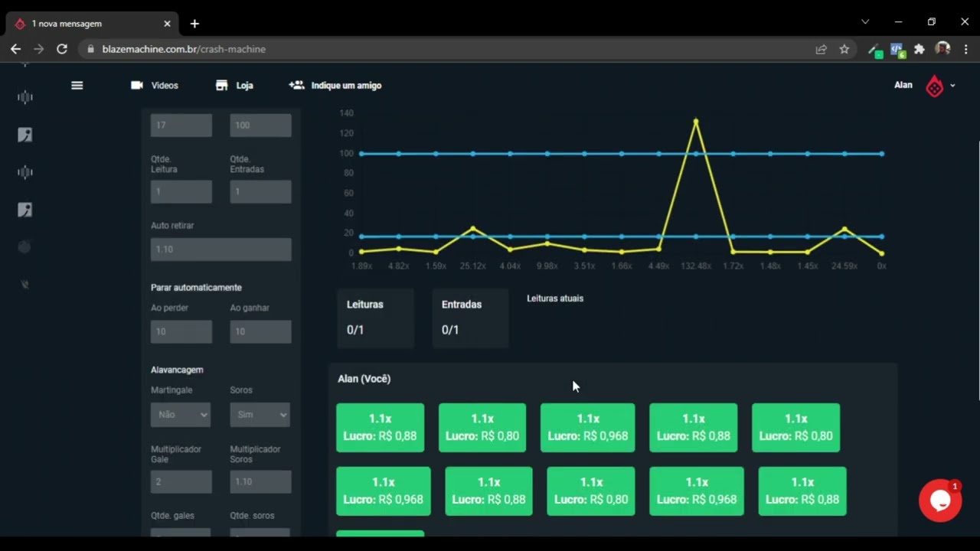Image resolution: width=980 pixels, height=551 pixels.
Task: Open Chrome tab search chevron
Action: coord(865,22)
